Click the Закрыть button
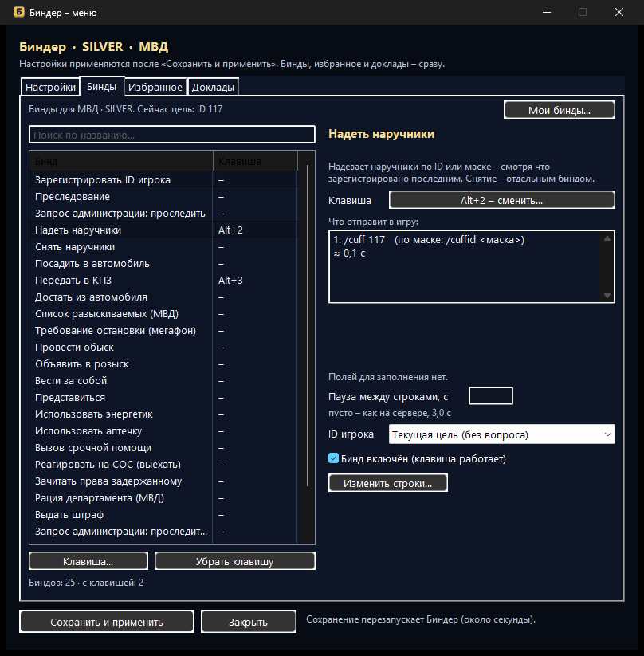644x656 pixels. [248, 622]
